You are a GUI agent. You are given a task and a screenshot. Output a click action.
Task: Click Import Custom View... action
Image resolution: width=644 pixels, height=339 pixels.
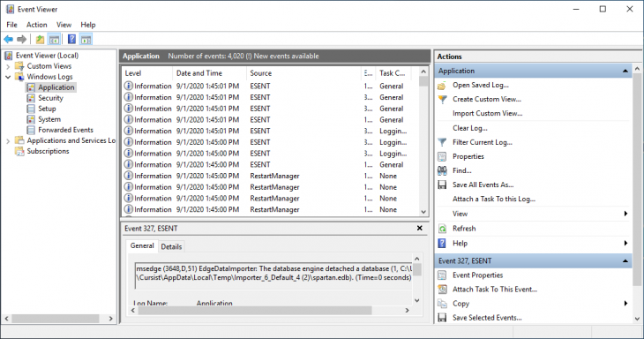488,113
